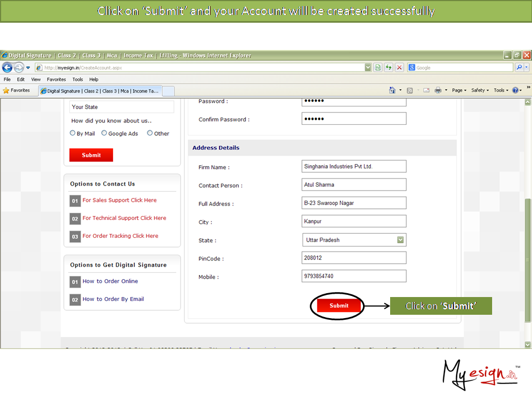Click the Refresh page icon

(388, 68)
